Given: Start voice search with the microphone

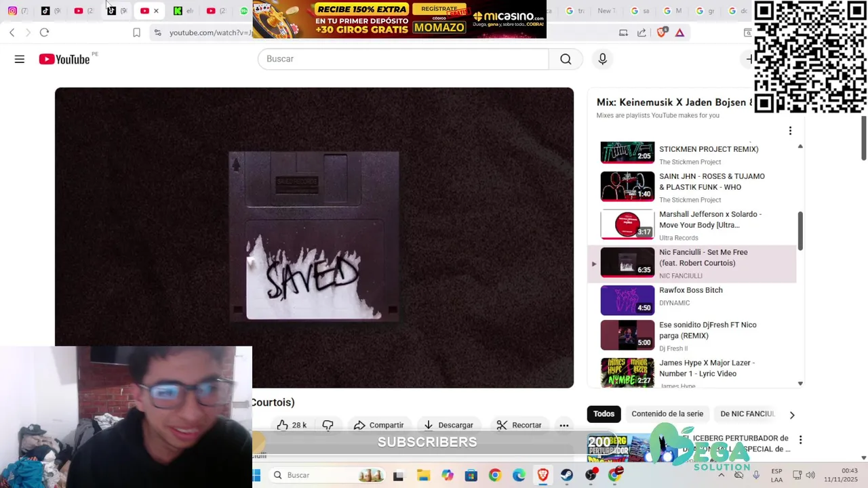Looking at the screenshot, I should click(602, 59).
